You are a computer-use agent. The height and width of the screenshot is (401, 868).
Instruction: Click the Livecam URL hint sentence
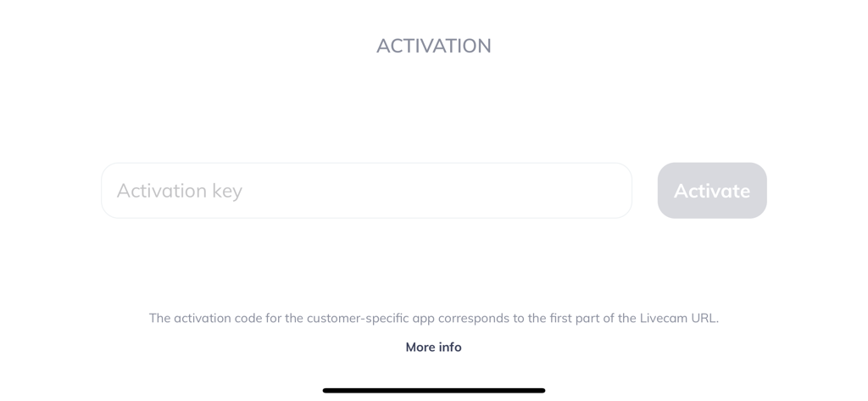click(434, 318)
